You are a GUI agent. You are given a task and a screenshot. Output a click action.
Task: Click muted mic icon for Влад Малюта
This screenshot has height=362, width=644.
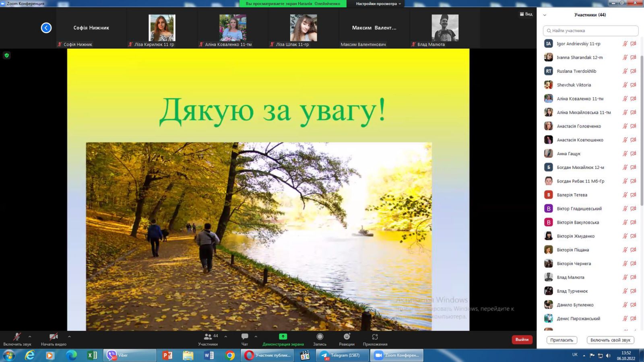(625, 277)
